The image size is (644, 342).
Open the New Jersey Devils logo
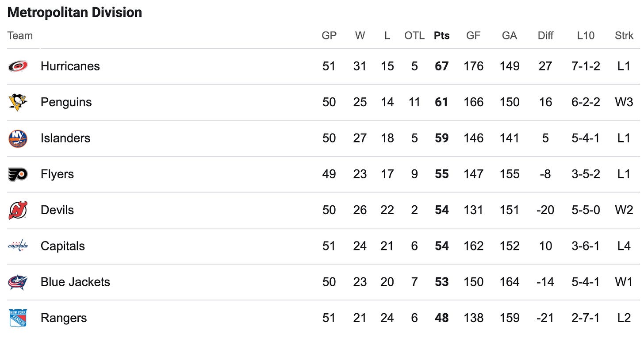coord(18,210)
